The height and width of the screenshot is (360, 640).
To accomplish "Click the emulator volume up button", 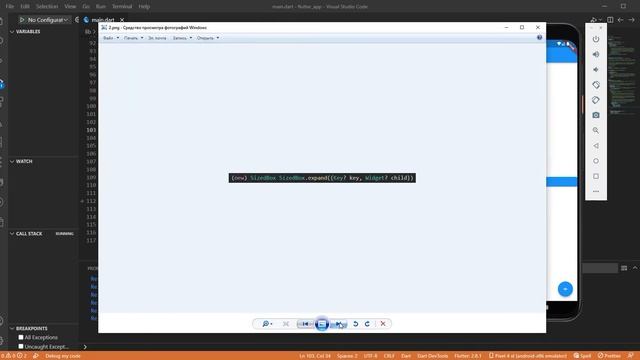I will pos(596,54).
